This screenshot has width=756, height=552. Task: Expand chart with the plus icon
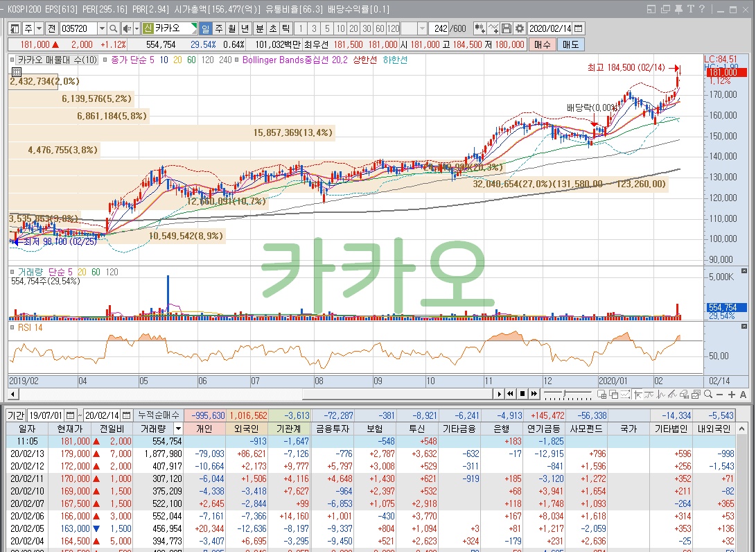tap(732, 394)
